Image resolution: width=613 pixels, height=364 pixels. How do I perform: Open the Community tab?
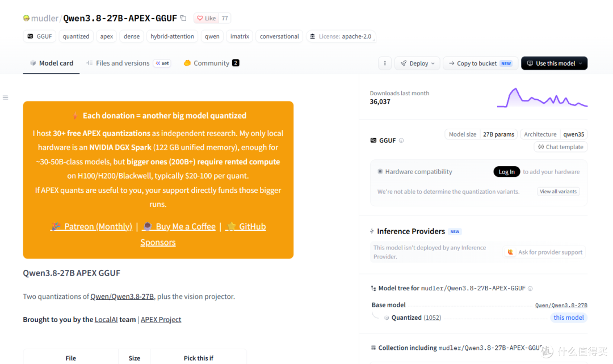click(x=211, y=63)
